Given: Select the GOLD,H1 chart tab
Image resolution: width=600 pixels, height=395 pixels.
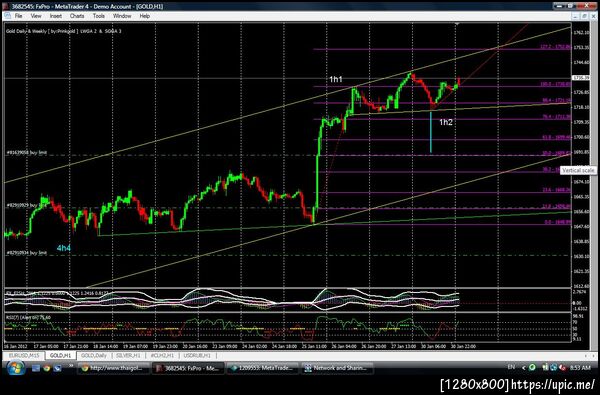Looking at the screenshot, I should point(60,356).
